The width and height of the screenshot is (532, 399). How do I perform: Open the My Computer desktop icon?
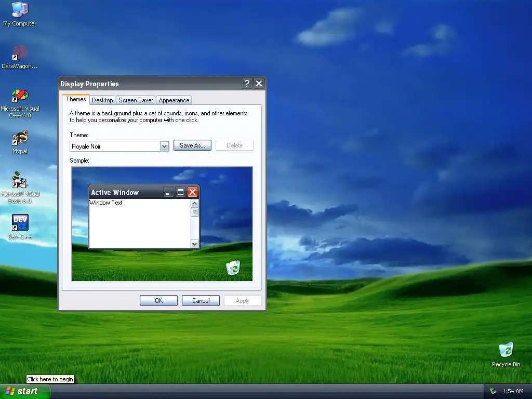[x=20, y=14]
